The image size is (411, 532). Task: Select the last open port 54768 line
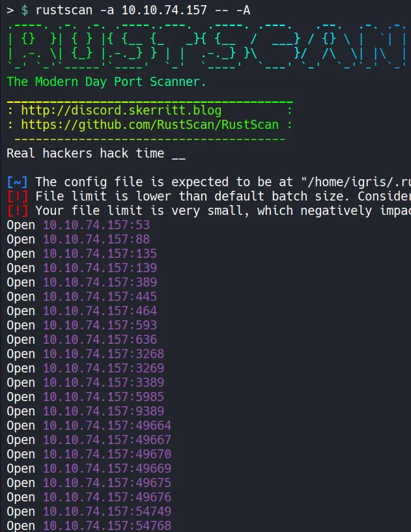point(89,525)
